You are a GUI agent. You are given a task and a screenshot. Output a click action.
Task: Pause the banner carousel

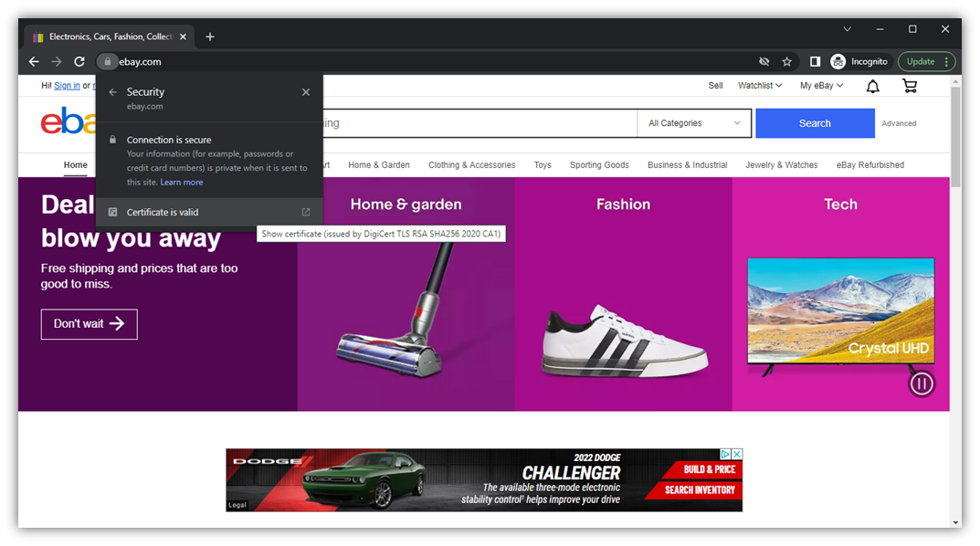coord(922,383)
